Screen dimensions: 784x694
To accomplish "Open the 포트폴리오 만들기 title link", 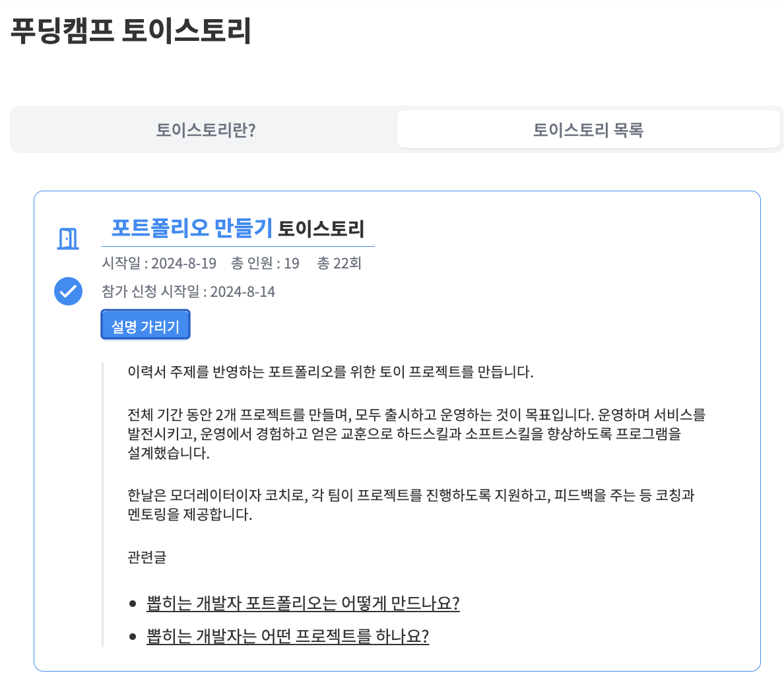I will click(x=191, y=228).
